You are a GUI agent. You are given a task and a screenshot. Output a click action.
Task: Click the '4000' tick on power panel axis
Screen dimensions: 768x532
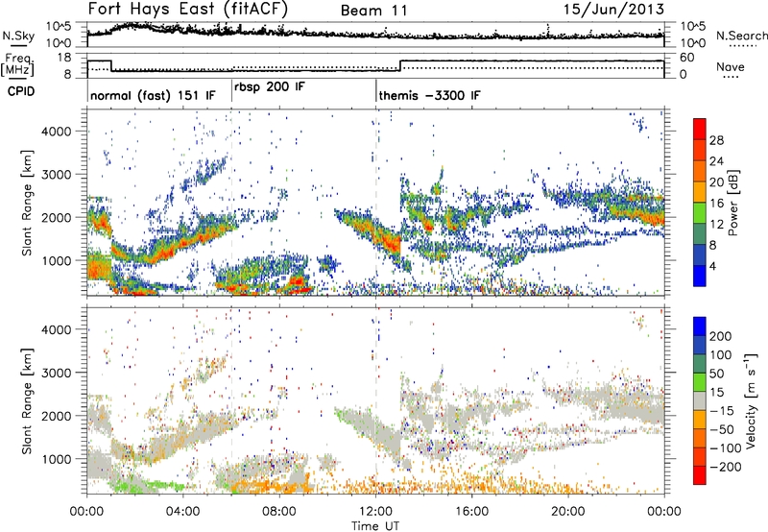56,132
